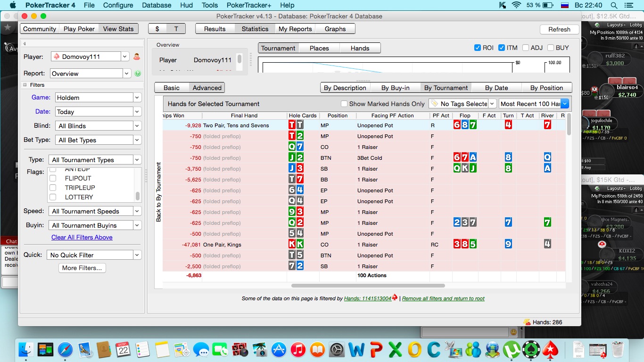Collapse the Filters section
Image resolution: width=644 pixels, height=362 pixels.
pos(25,85)
